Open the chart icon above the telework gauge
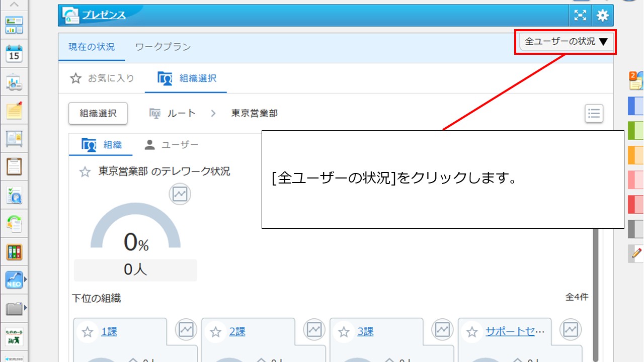The height and width of the screenshot is (362, 644). pyautogui.click(x=180, y=195)
